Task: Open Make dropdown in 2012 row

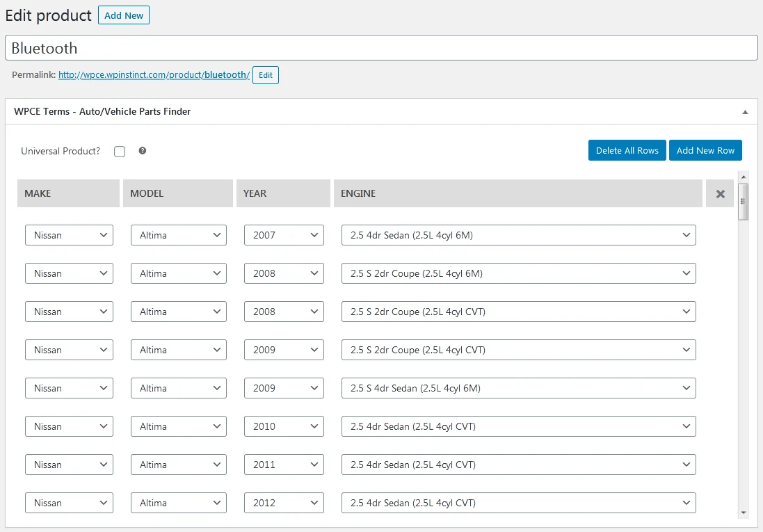Action: tap(69, 503)
